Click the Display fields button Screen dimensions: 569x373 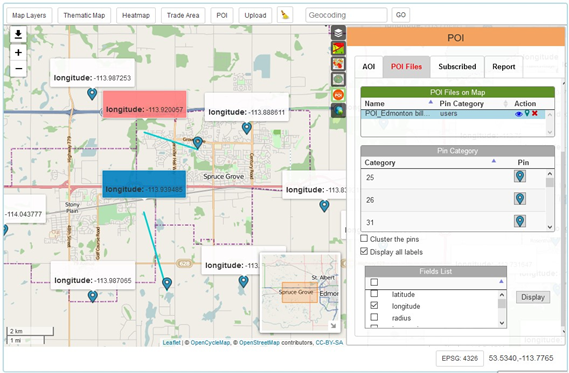pos(533,297)
